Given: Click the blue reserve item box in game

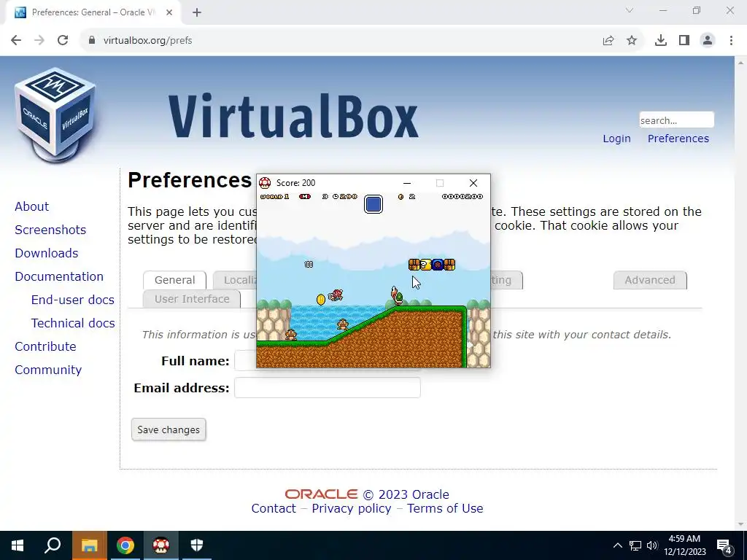Looking at the screenshot, I should (x=373, y=204).
